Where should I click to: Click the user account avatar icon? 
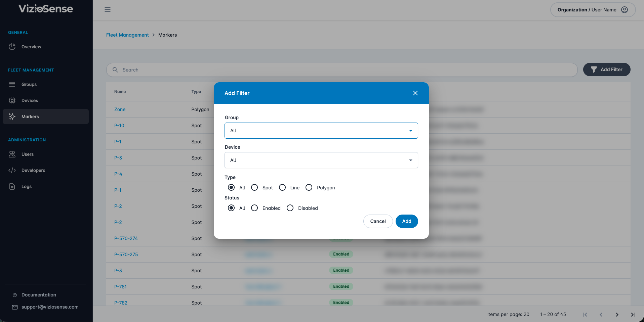625,10
